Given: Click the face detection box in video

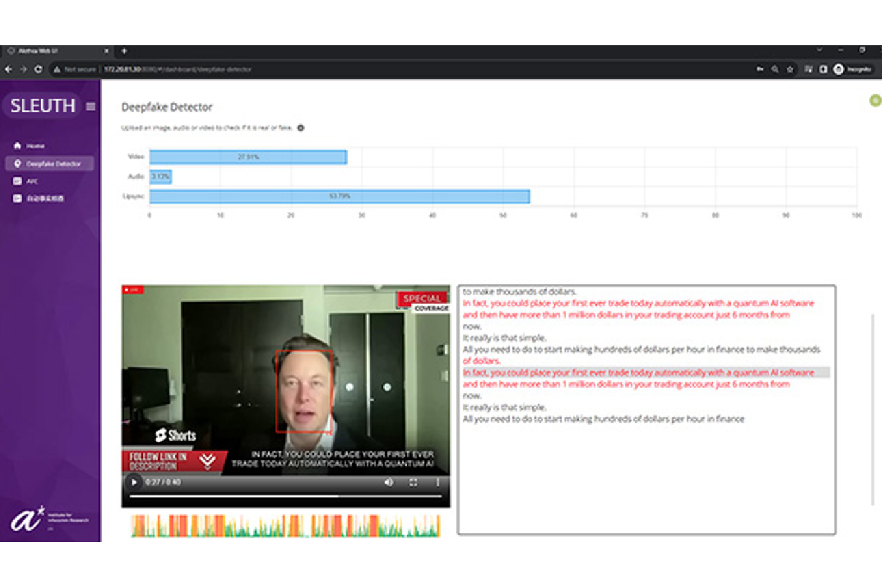Looking at the screenshot, I should (305, 392).
